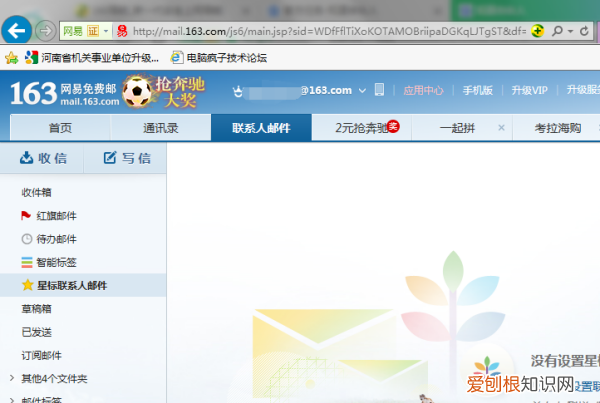Switch to the 首页 tab
This screenshot has width=600, height=403.
tap(60, 128)
